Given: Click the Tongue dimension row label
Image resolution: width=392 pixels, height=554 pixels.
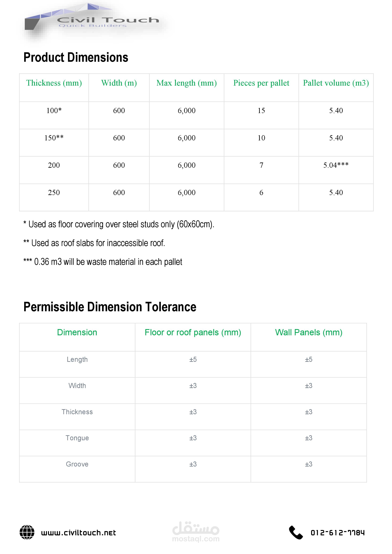Looking at the screenshot, I should pos(77,438).
